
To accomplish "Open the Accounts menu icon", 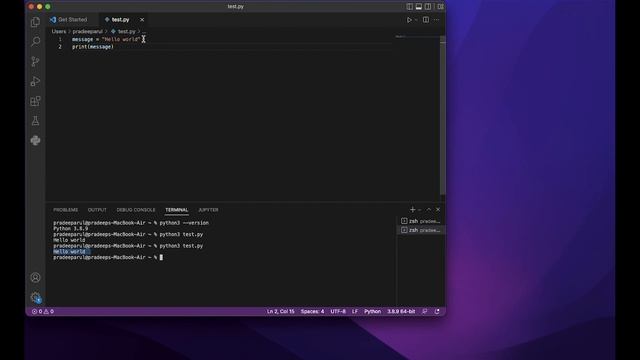I will coord(36,278).
